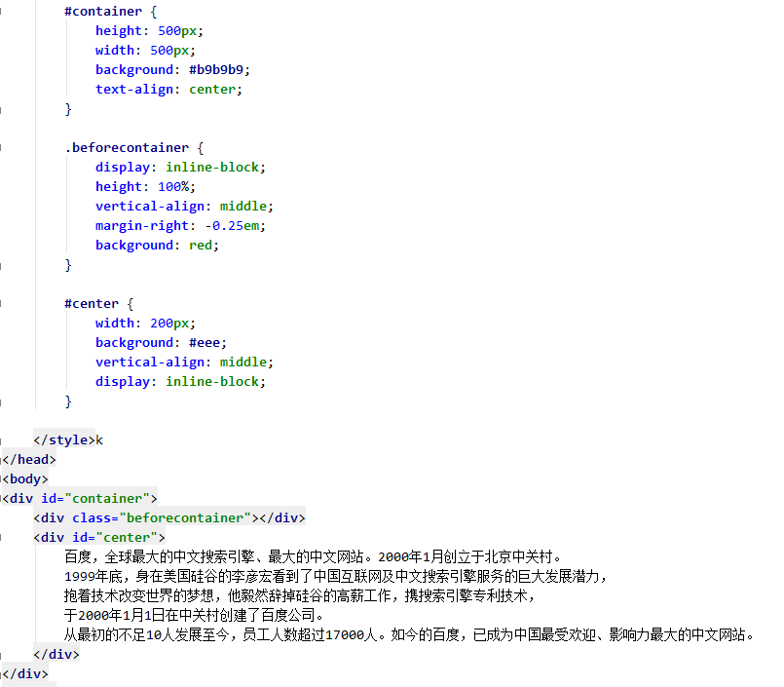
Task: Click the <div class="beforecontainer"></div> line
Action: 169,518
